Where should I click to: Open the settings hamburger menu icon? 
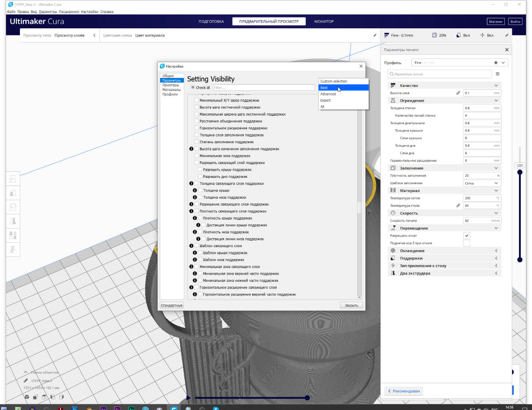pos(497,74)
